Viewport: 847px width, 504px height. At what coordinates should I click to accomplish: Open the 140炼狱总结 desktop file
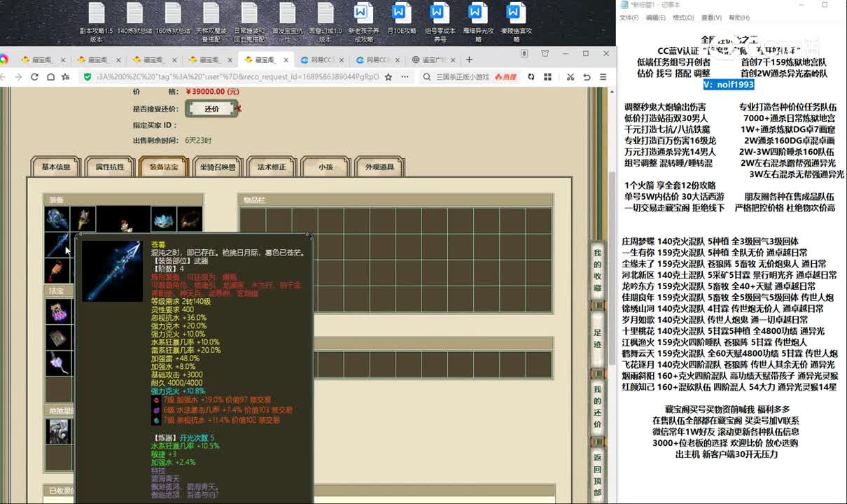click(134, 20)
